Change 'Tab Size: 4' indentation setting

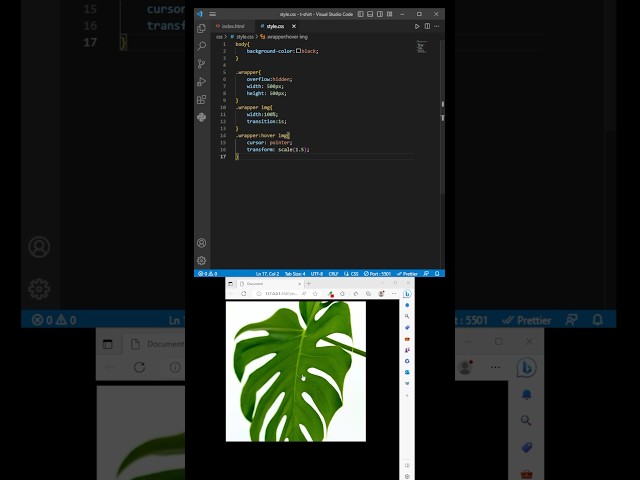click(x=295, y=273)
